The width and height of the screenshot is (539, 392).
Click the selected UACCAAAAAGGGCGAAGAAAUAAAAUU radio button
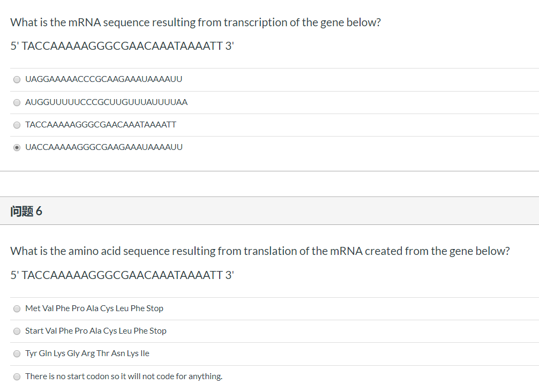(x=17, y=147)
